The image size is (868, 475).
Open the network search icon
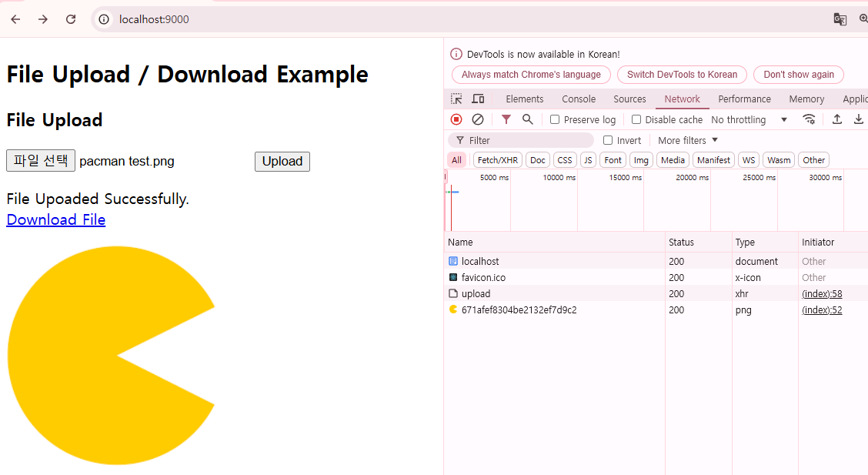(x=528, y=119)
